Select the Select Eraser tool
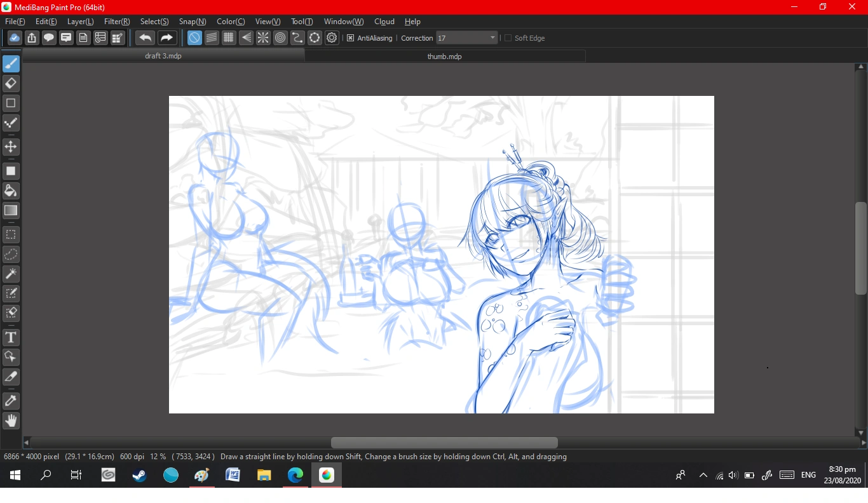Viewport: 868px width, 503px height. [x=11, y=313]
